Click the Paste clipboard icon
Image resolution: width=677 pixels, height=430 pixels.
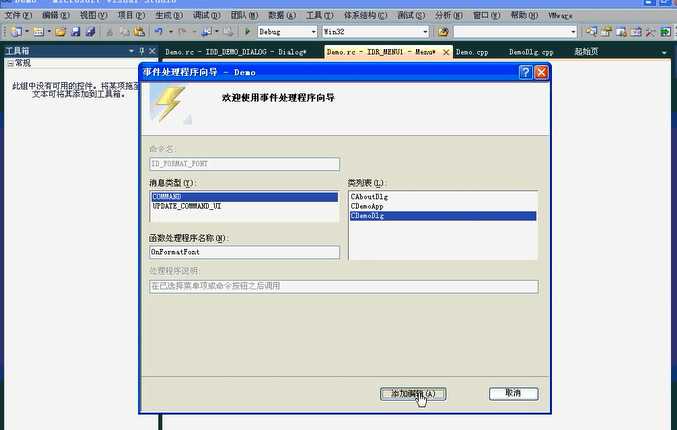[x=139, y=32]
